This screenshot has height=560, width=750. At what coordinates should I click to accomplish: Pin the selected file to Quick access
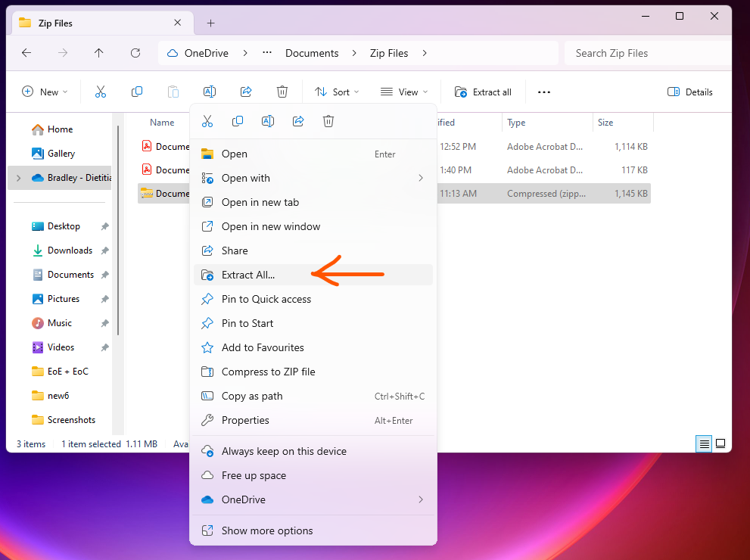pos(266,299)
